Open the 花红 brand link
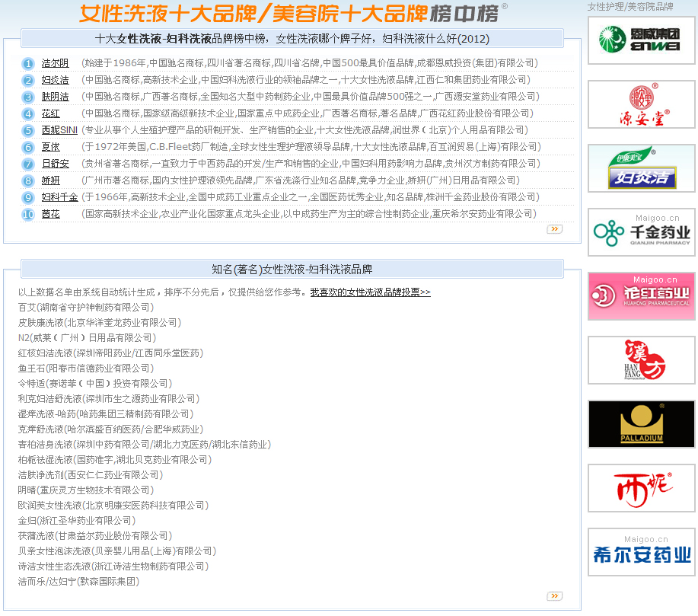Screen dimensions: 698x616 tap(51, 113)
